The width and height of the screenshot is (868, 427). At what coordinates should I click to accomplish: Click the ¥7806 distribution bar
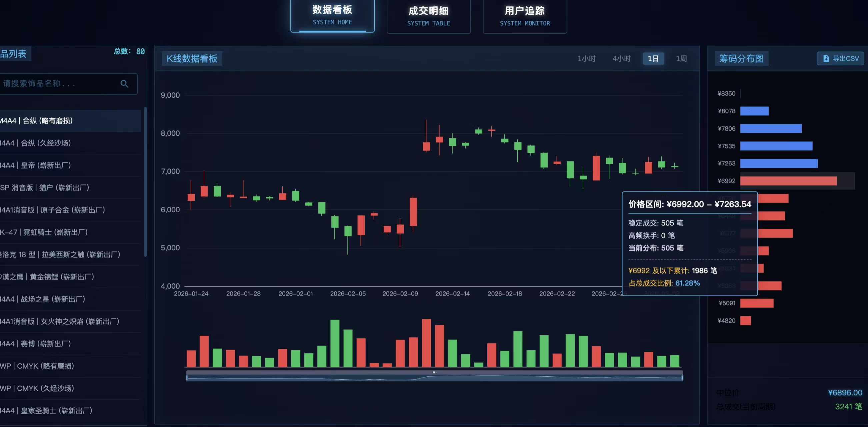coord(771,128)
